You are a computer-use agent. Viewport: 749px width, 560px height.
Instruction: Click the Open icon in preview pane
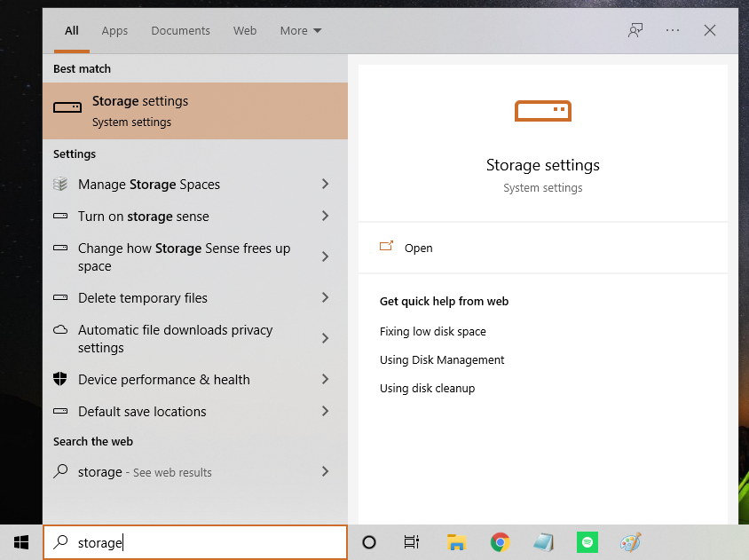click(x=386, y=246)
